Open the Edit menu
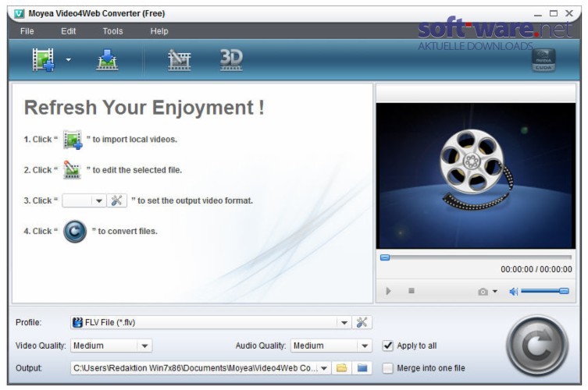This screenshot has height=390, width=588. pyautogui.click(x=68, y=31)
